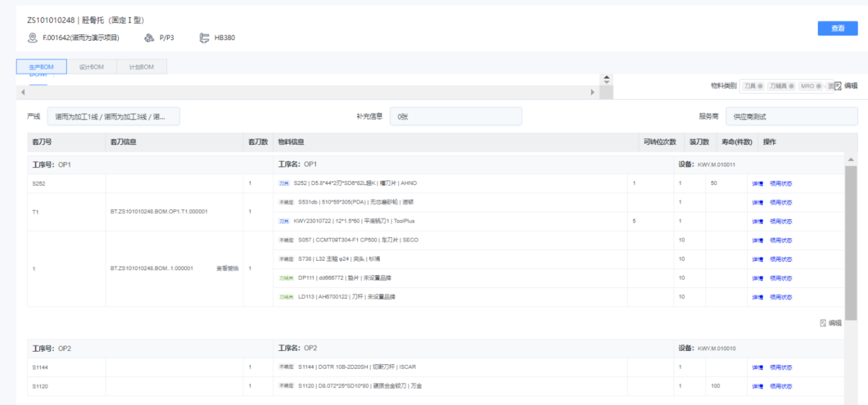This screenshot has width=868, height=405.
Task: Click the blue 查看 button
Action: tap(837, 28)
